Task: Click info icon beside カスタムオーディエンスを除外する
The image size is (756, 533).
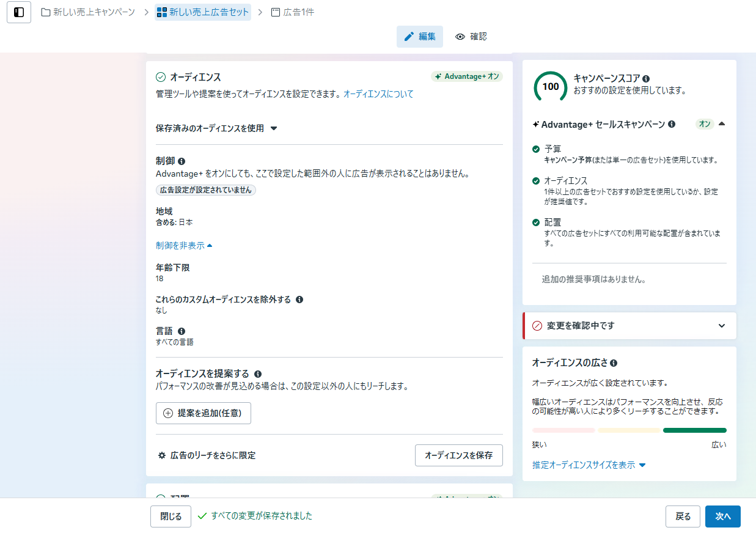Action: pos(299,300)
